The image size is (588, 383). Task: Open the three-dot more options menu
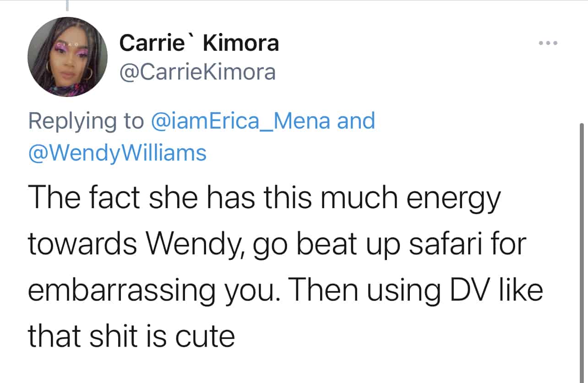548,43
